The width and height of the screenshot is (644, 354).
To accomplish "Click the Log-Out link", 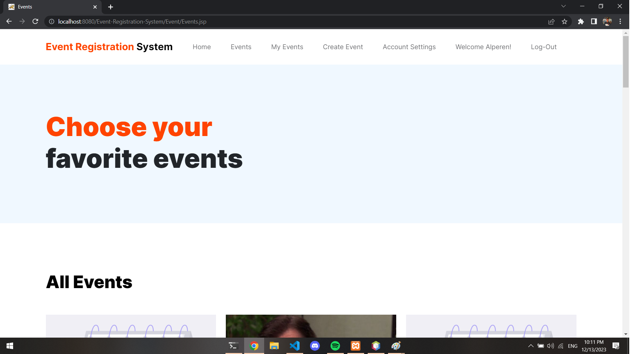I will coord(543,47).
